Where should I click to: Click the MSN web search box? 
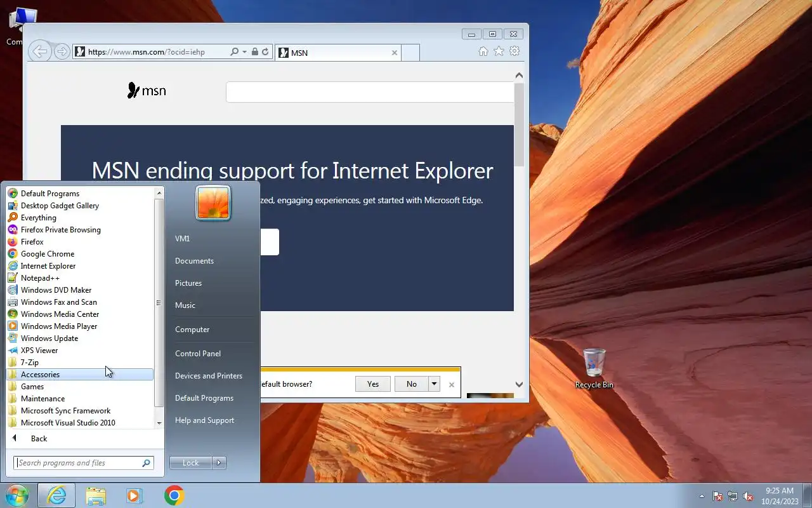click(370, 92)
